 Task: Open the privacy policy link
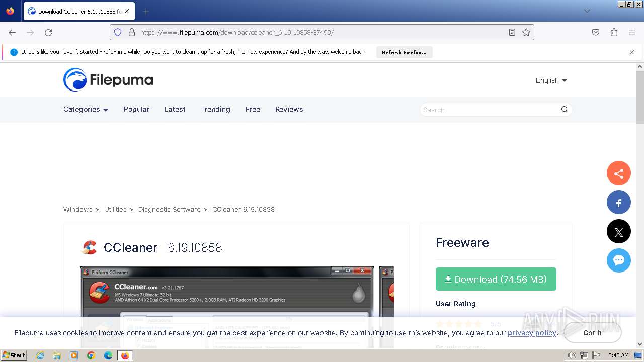point(532,333)
